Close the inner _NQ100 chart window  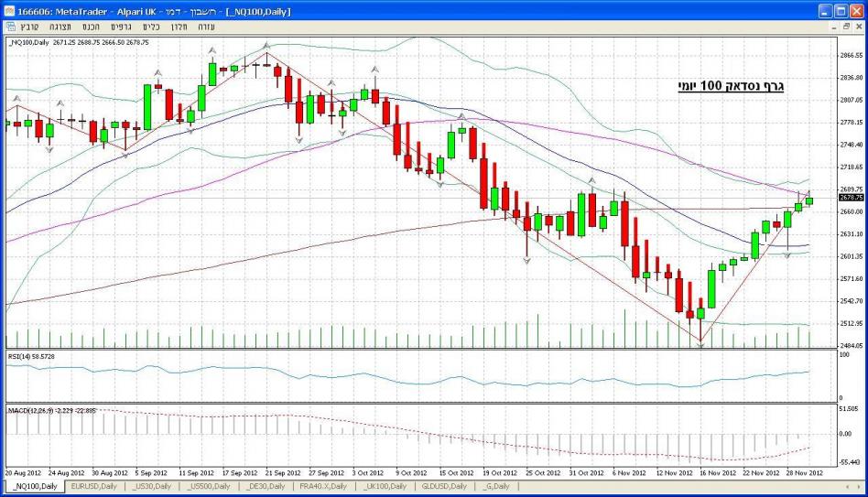point(857,26)
